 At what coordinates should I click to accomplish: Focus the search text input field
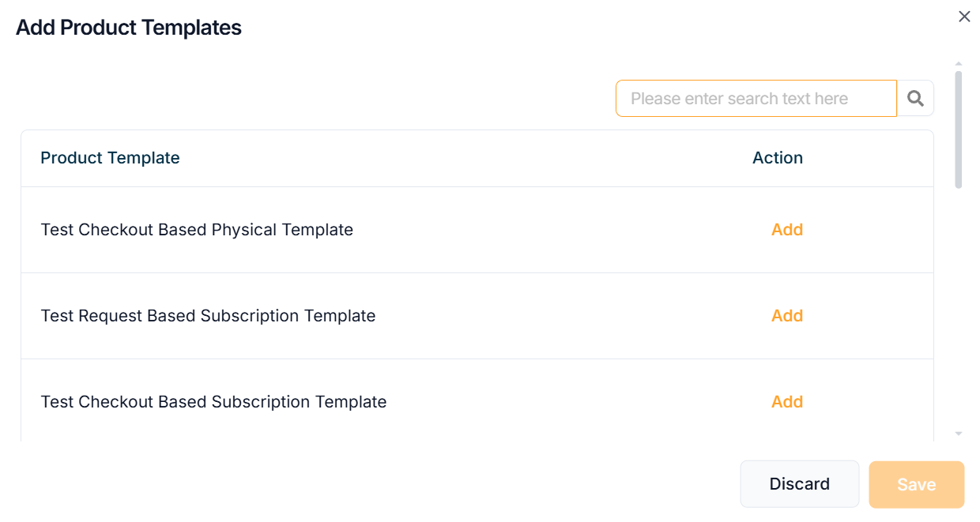(756, 99)
